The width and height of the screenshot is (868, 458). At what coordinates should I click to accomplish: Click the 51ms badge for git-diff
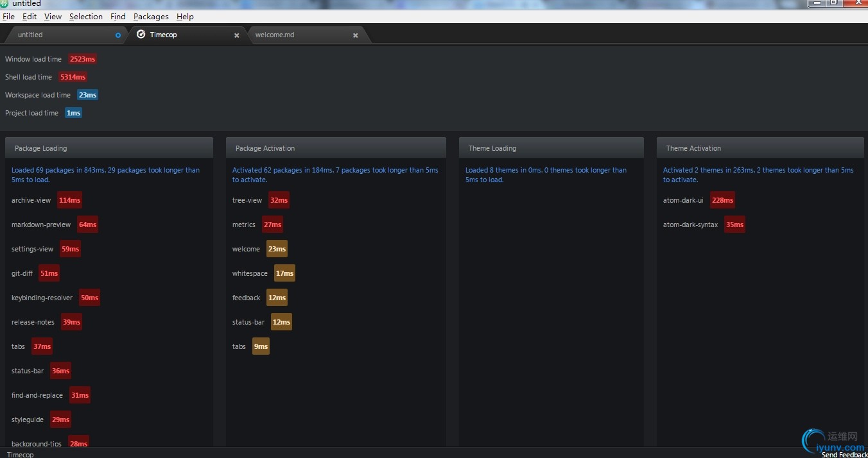click(x=49, y=273)
